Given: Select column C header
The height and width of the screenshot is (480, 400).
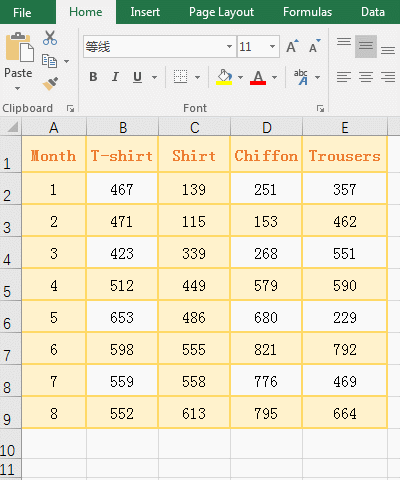Looking at the screenshot, I should tap(195, 127).
